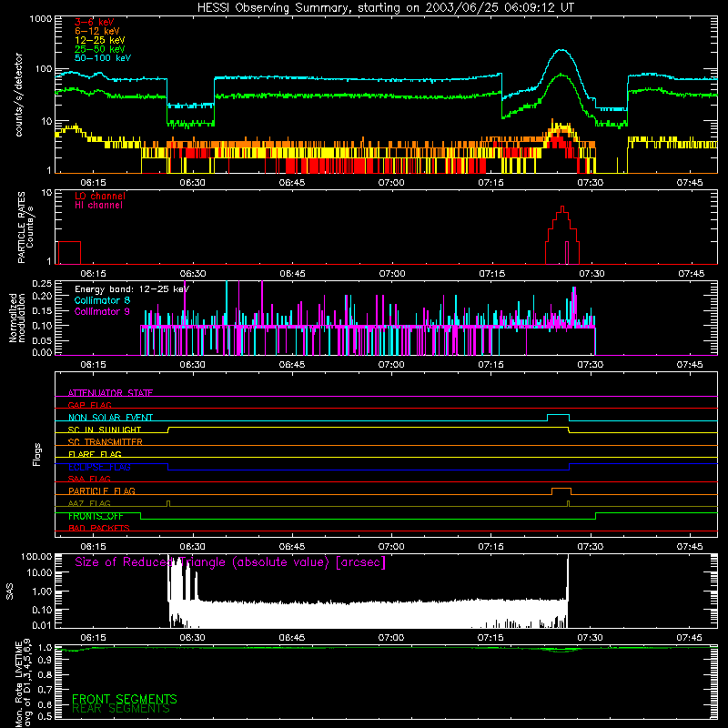Click the FRONT SEGMENTS legend label

click(125, 699)
